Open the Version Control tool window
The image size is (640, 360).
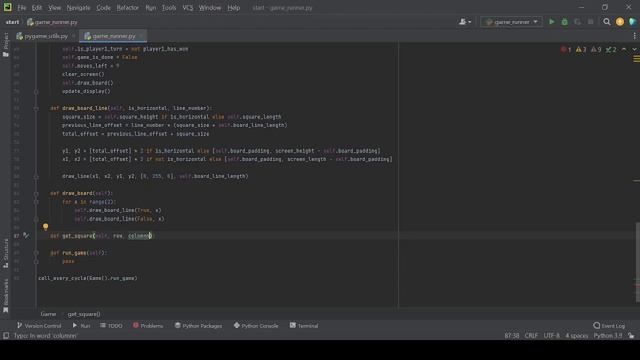(39, 326)
